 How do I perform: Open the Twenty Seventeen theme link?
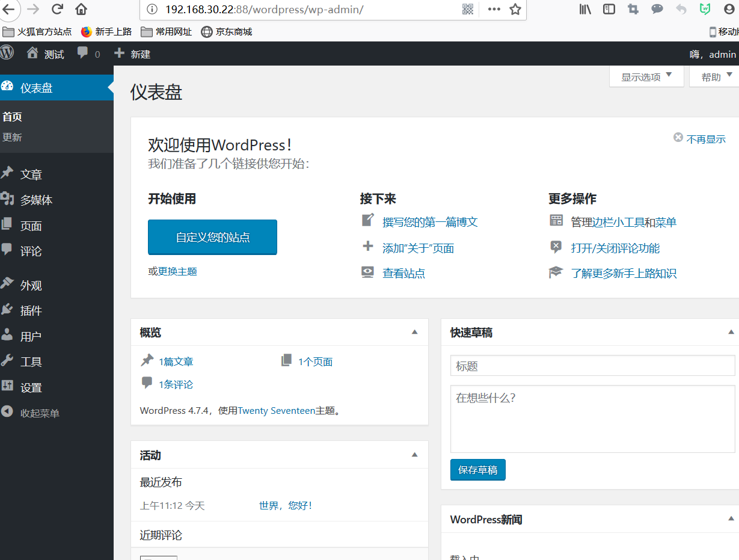277,410
